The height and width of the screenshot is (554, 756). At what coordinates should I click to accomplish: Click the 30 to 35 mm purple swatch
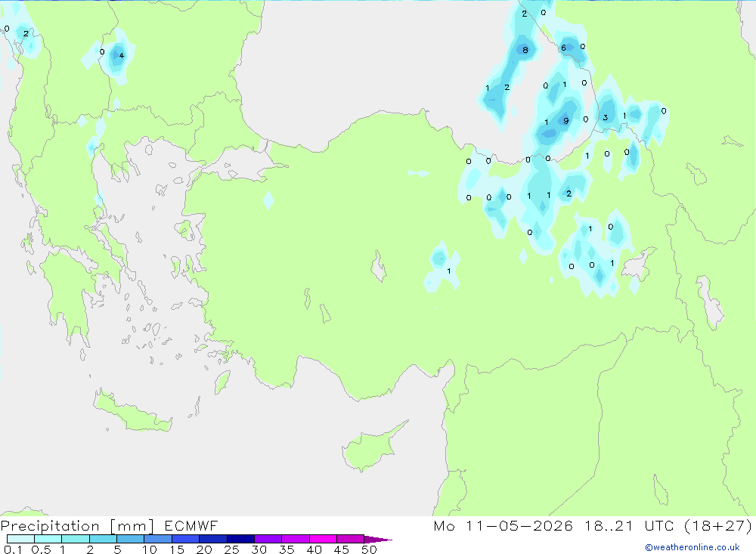pyautogui.click(x=268, y=539)
